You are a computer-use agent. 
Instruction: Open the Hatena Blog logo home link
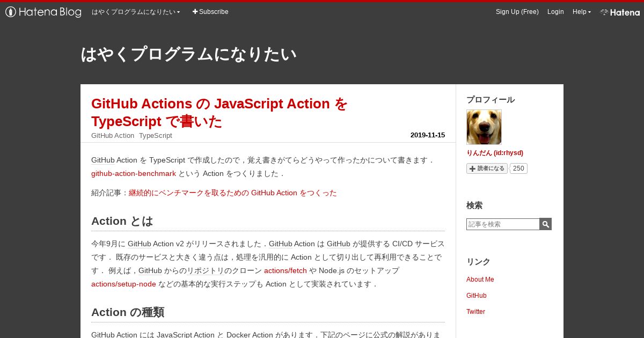pos(43,12)
